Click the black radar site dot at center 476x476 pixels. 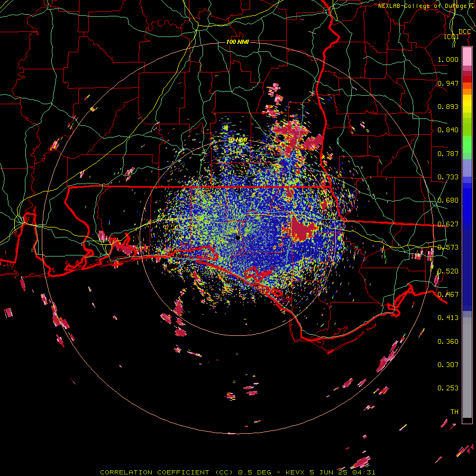(x=238, y=237)
